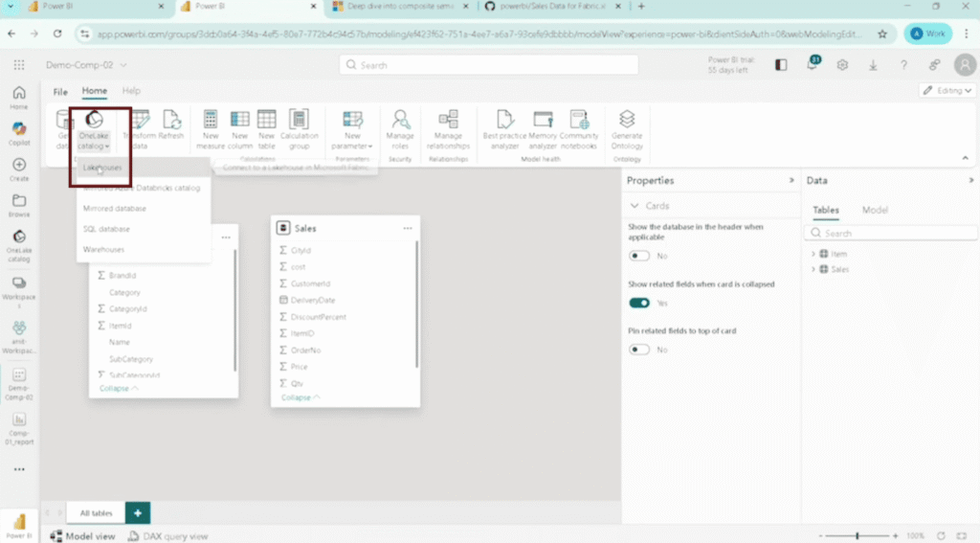The height and width of the screenshot is (543, 980).
Task: Open Manage relationships
Action: point(448,129)
